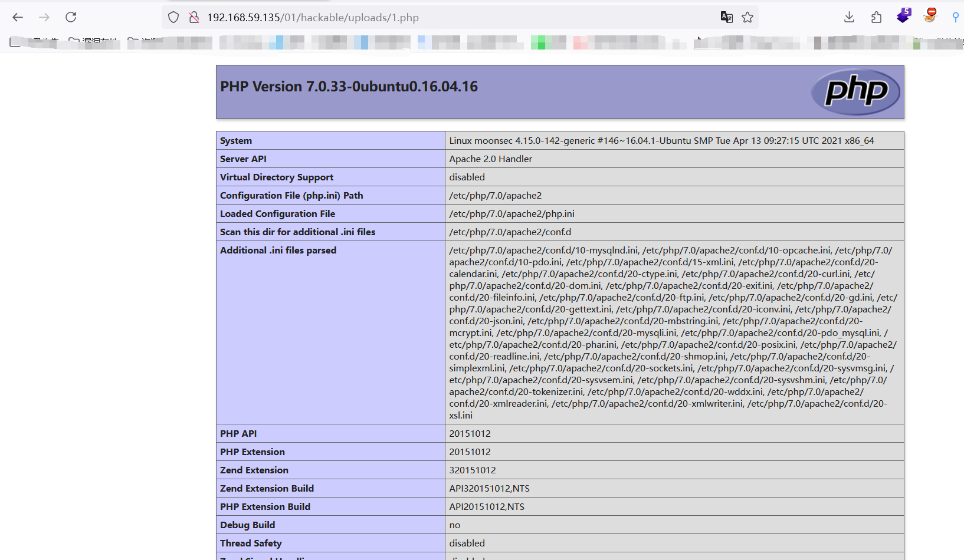964x560 pixels.
Task: Select the PHP API label
Action: coord(238,433)
